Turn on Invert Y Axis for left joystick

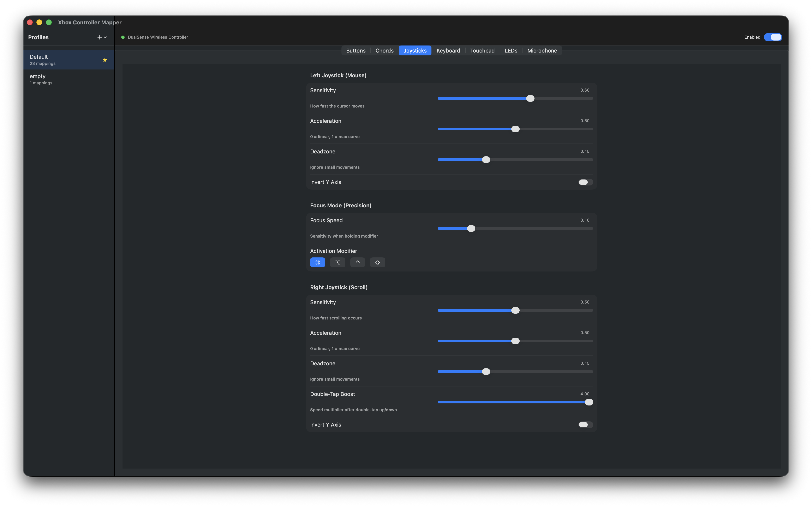point(585,182)
